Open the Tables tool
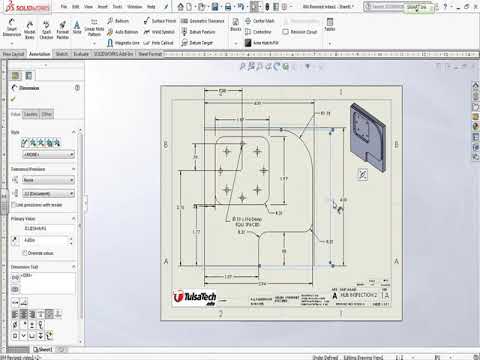 (330, 25)
